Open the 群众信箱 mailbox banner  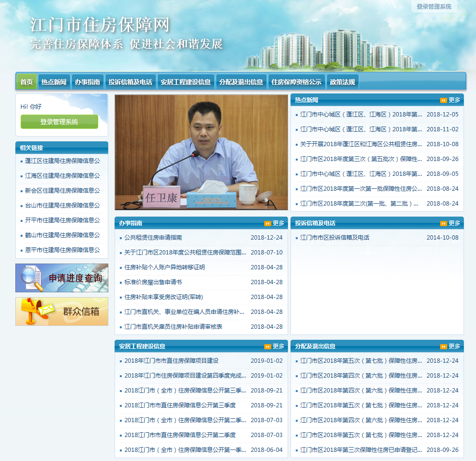pyautogui.click(x=62, y=311)
